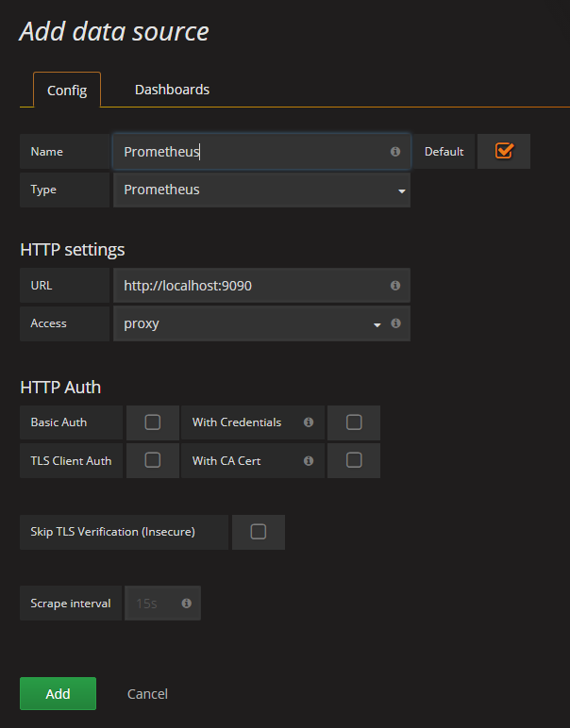This screenshot has height=728, width=570.
Task: Enable the Basic Auth checkbox
Action: (x=152, y=422)
